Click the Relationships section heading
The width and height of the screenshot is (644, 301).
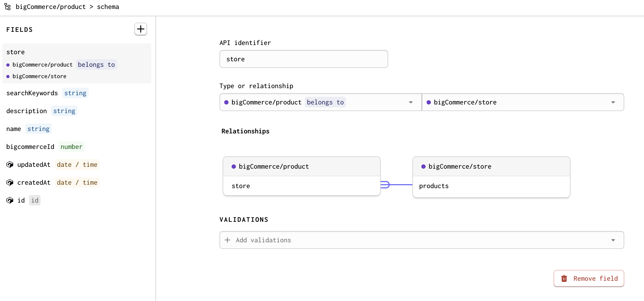(x=245, y=131)
